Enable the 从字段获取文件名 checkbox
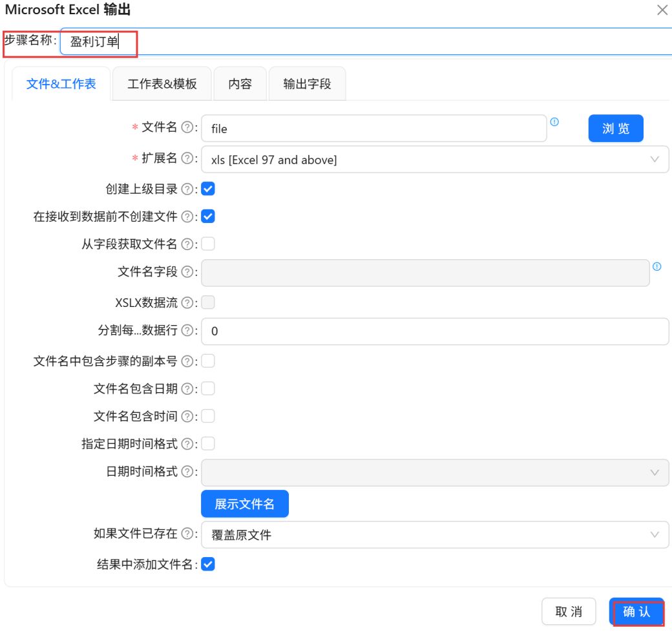This screenshot has width=672, height=632. (x=208, y=244)
